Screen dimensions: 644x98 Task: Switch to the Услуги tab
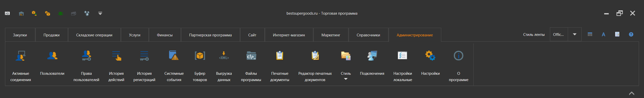click(135, 35)
